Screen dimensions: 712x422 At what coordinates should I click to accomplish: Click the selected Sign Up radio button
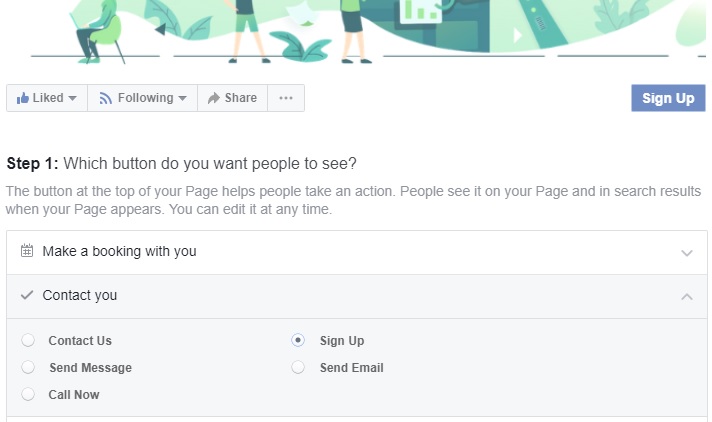coord(298,341)
